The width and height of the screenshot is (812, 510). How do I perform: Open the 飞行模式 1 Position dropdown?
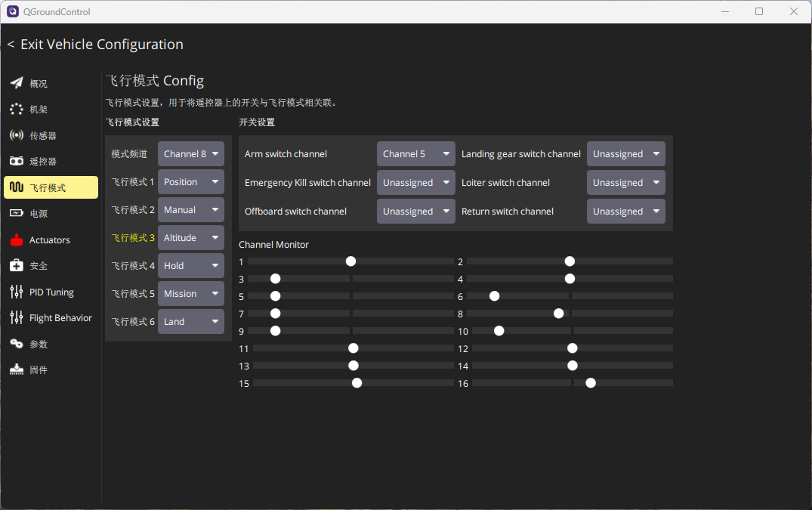(191, 182)
